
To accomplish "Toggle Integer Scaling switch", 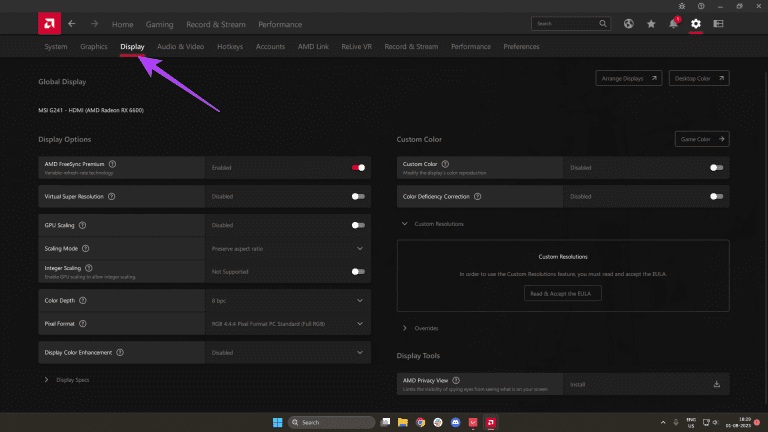I will 358,271.
